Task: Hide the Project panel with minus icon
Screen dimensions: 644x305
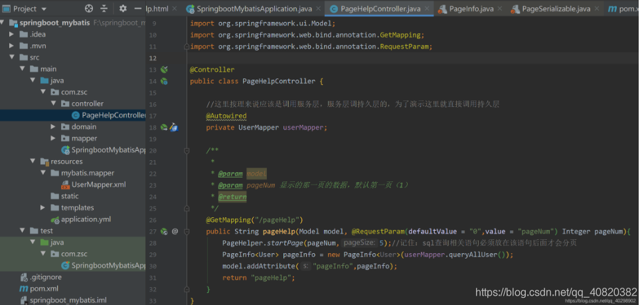Action: pyautogui.click(x=138, y=9)
